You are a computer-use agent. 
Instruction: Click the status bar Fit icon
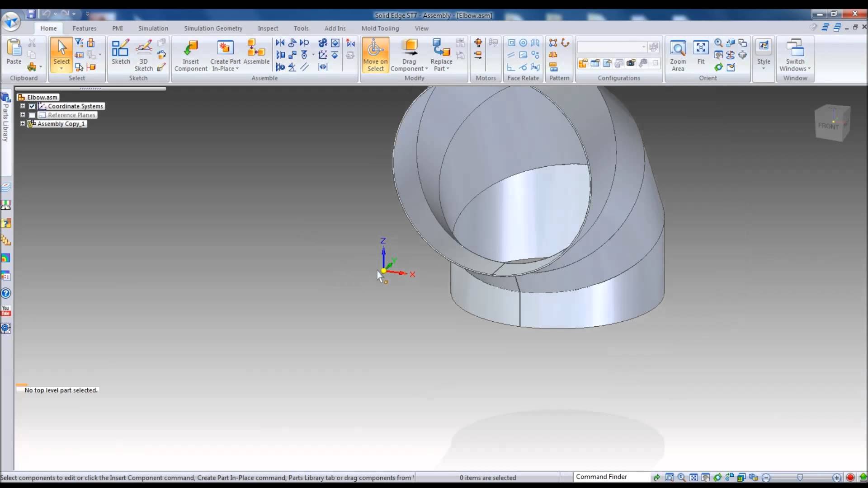(x=693, y=477)
